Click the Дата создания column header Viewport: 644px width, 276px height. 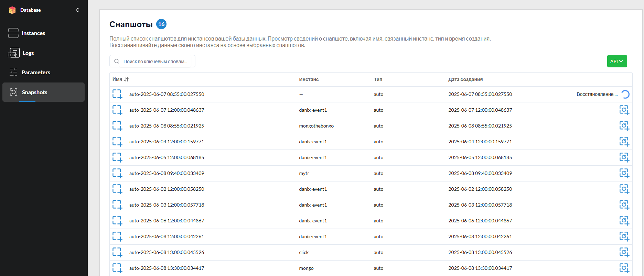465,79
